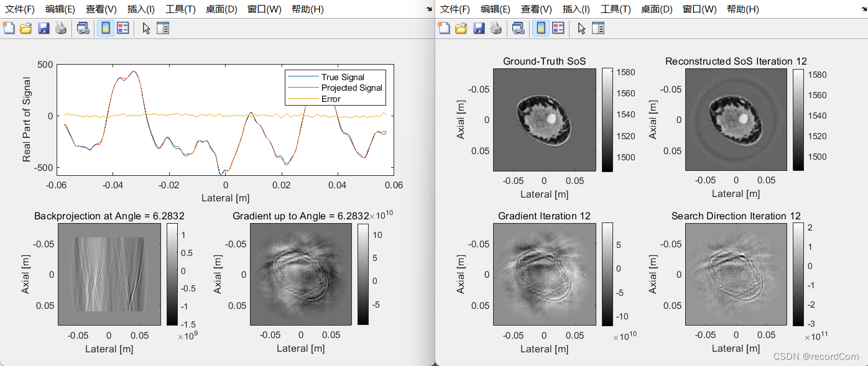
Task: Open 帮助(H) menu in left window
Action: (307, 9)
